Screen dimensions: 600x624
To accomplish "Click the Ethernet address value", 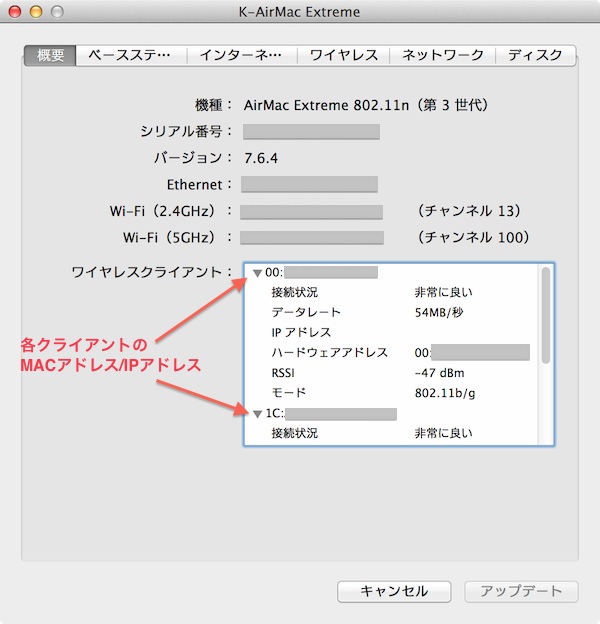I will 309,185.
